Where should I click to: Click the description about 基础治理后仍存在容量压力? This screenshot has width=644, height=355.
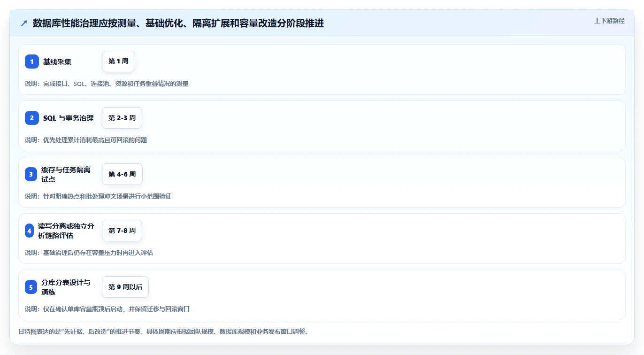pos(89,253)
